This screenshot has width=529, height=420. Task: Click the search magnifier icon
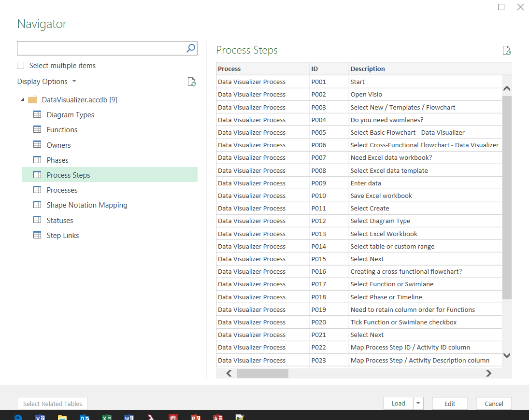(191, 48)
